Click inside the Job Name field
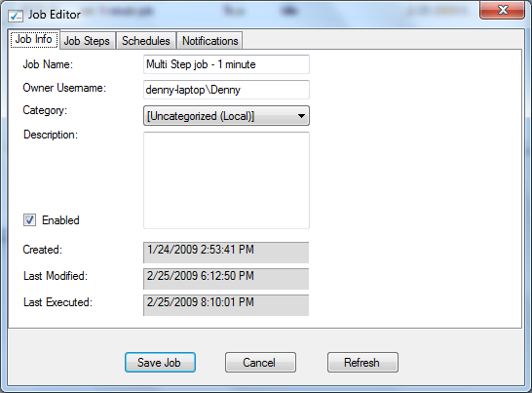The image size is (532, 393). pyautogui.click(x=226, y=64)
